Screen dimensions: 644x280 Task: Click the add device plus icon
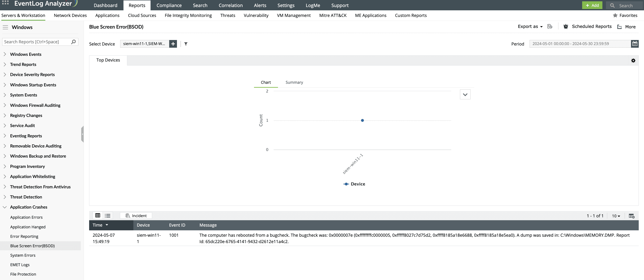point(173,44)
